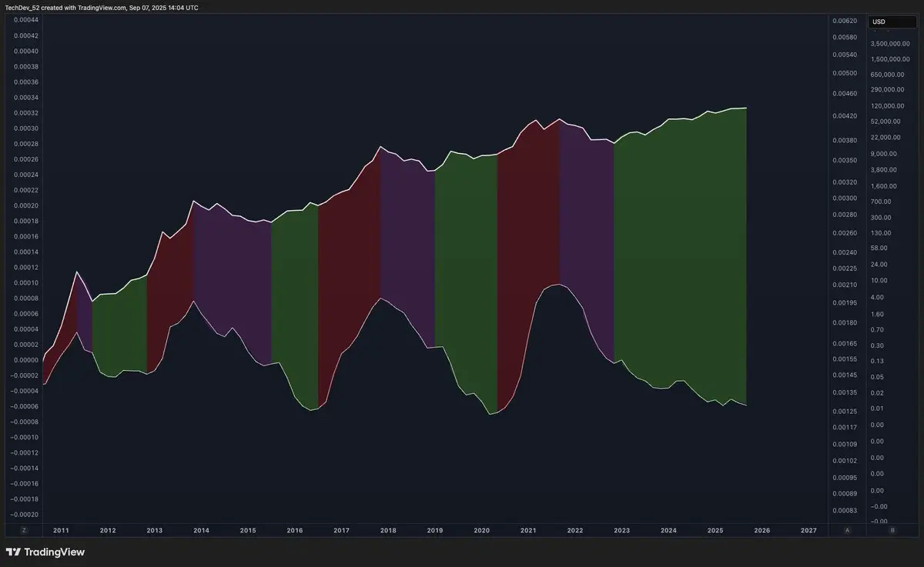Click 0.00044 on the left price scale

click(26, 20)
